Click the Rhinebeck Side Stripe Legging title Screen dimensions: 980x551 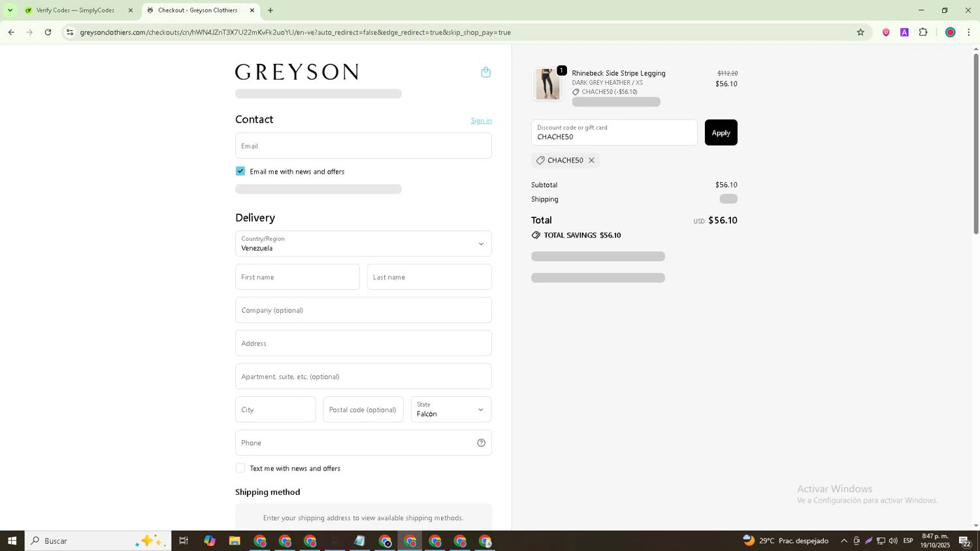click(619, 73)
